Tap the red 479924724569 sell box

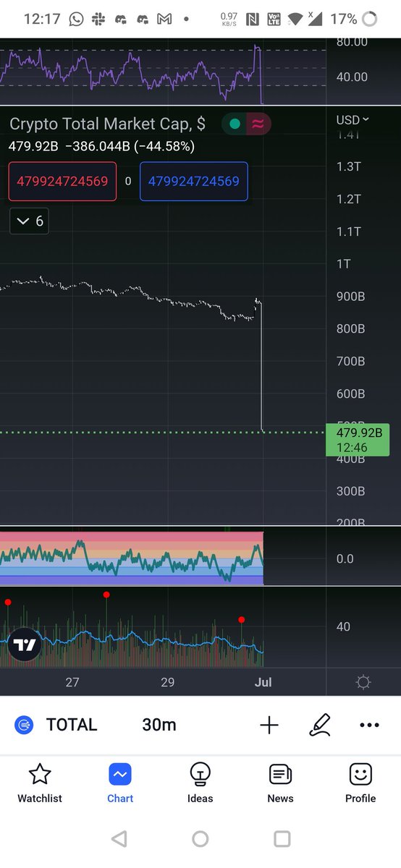[x=62, y=181]
